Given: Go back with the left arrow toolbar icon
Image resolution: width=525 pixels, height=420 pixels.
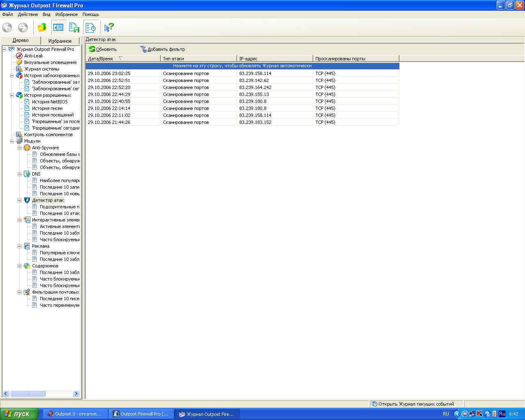Looking at the screenshot, I should click(x=7, y=27).
